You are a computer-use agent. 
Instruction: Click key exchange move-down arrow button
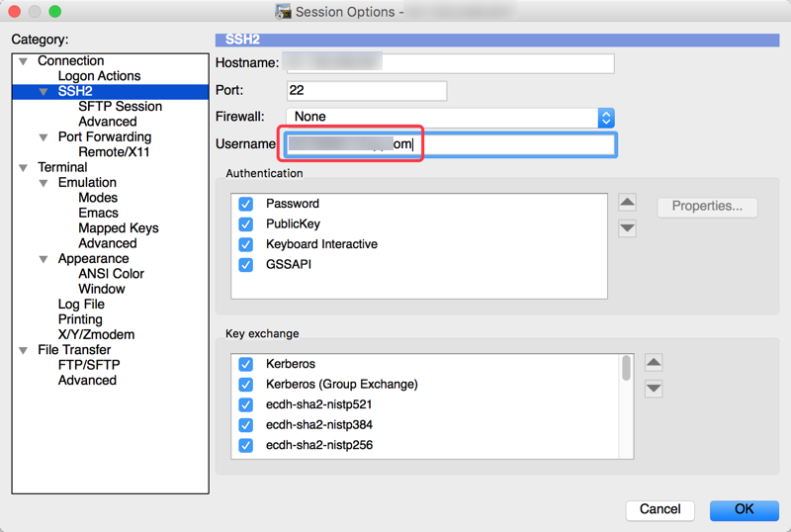(x=654, y=389)
